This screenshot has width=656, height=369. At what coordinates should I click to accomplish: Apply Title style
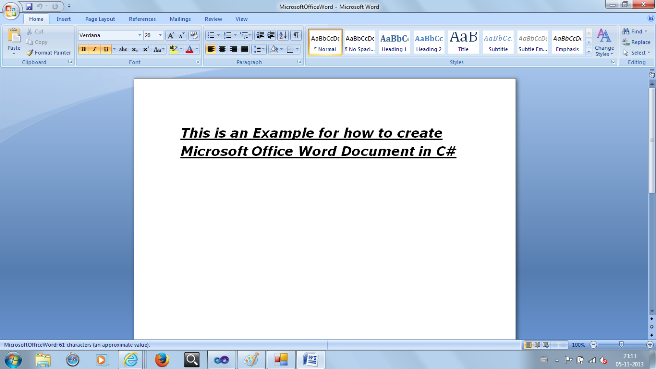[x=463, y=42]
